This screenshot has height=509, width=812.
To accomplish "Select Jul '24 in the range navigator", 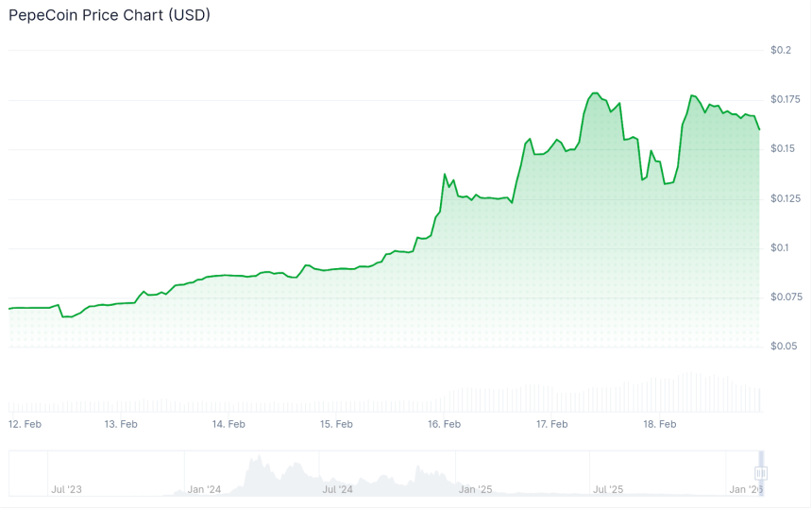I will tap(337, 489).
